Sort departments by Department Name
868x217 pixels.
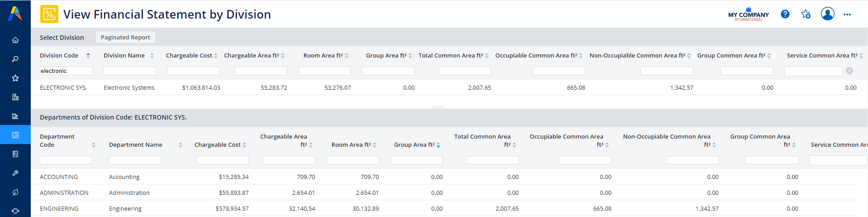coord(136,145)
